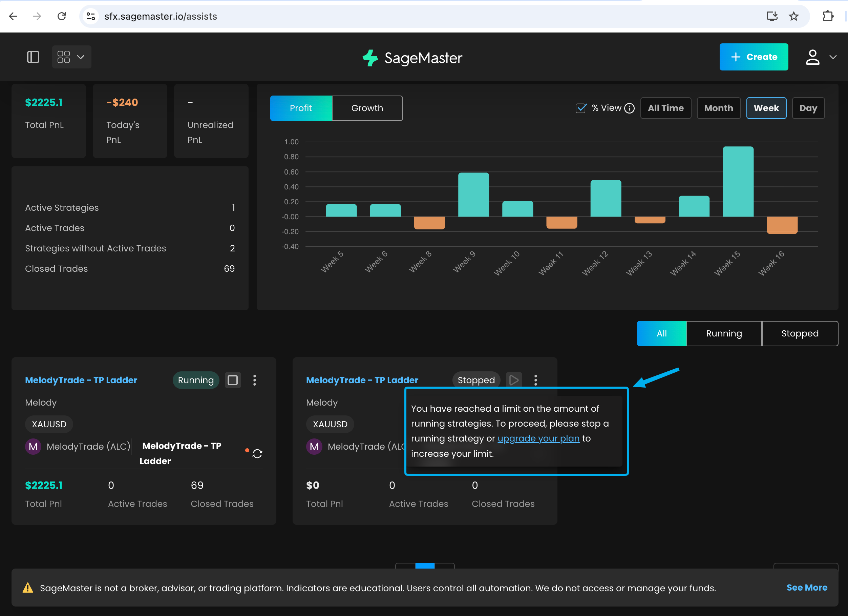Filter strategies by Stopped

pyautogui.click(x=799, y=333)
